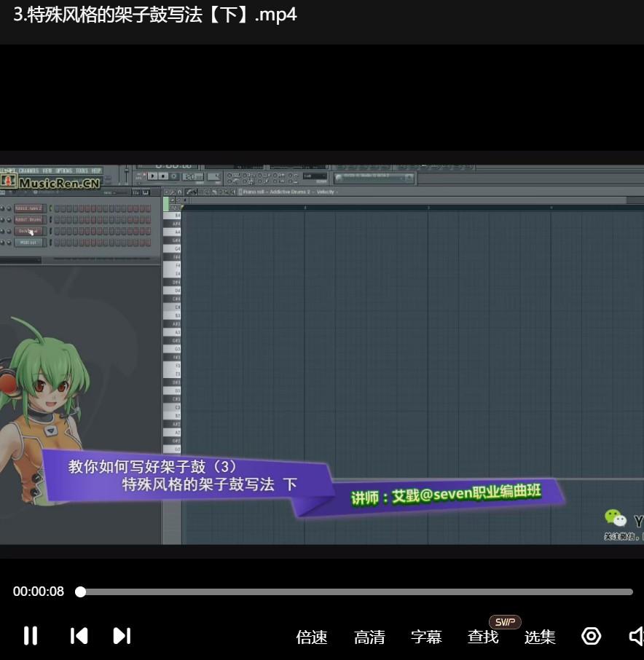Image resolution: width=644 pixels, height=660 pixels.
Task: Open the TOOLS menu in FL Studio
Action: [82, 171]
